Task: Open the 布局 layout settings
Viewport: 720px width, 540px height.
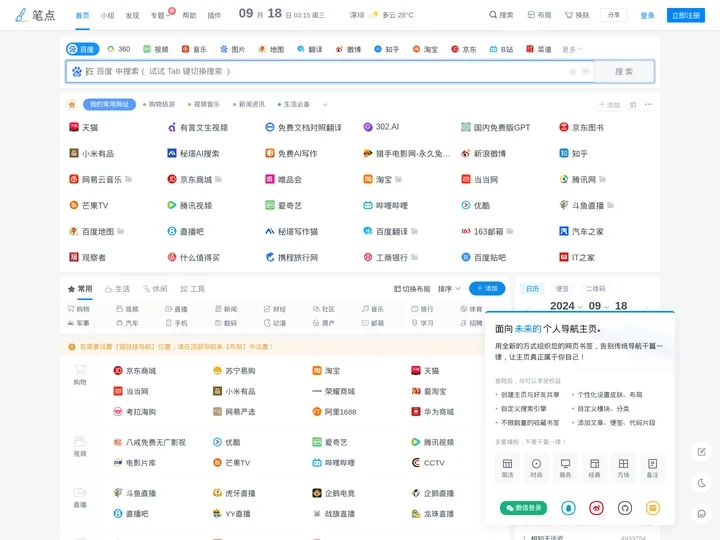Action: pyautogui.click(x=539, y=15)
